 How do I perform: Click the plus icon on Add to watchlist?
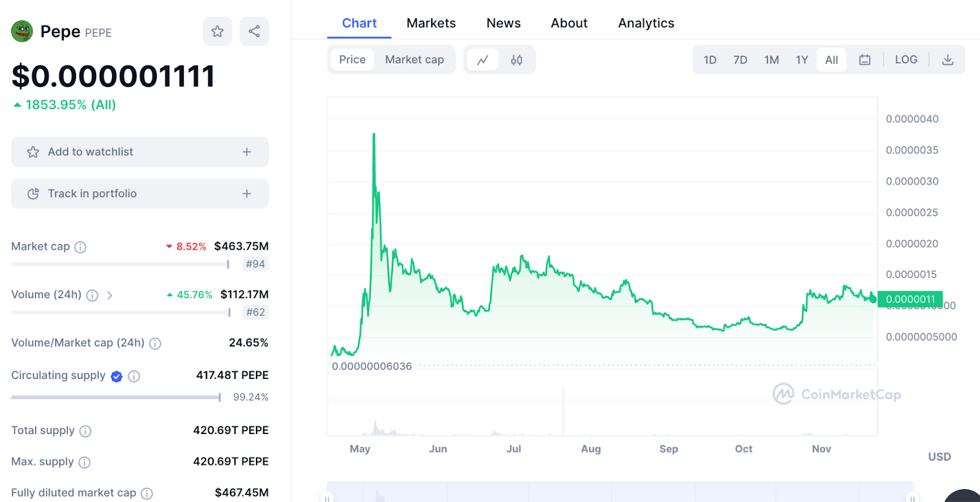pyautogui.click(x=247, y=152)
